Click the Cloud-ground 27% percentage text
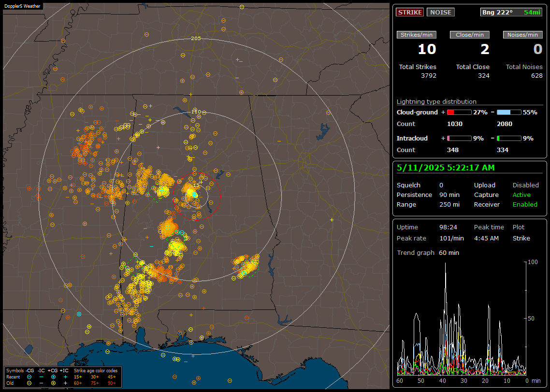Screen dimensions: 550x392 pyautogui.click(x=480, y=112)
